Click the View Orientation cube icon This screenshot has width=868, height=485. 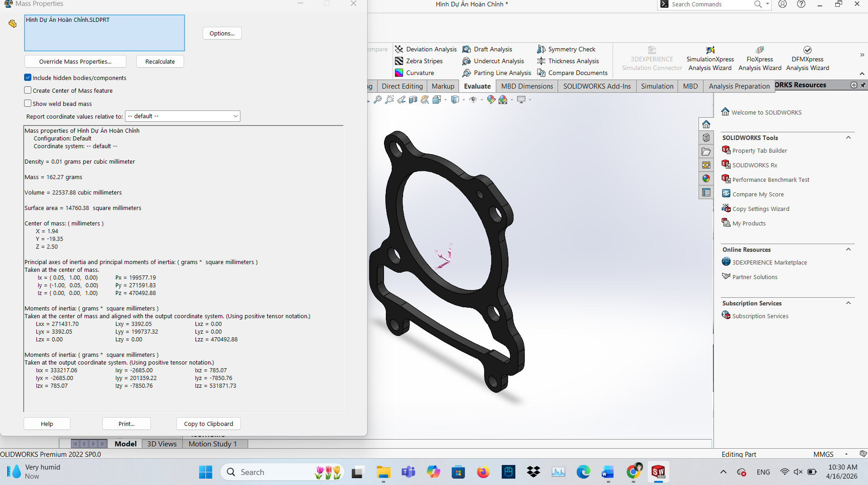click(x=437, y=100)
